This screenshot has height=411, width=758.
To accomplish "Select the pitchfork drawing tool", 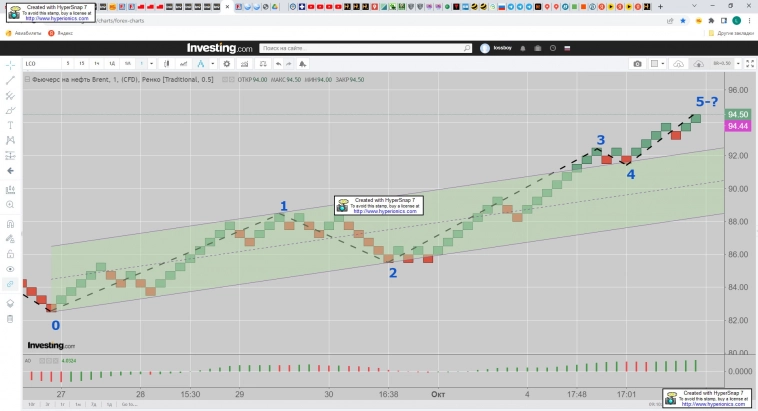I will point(10,96).
